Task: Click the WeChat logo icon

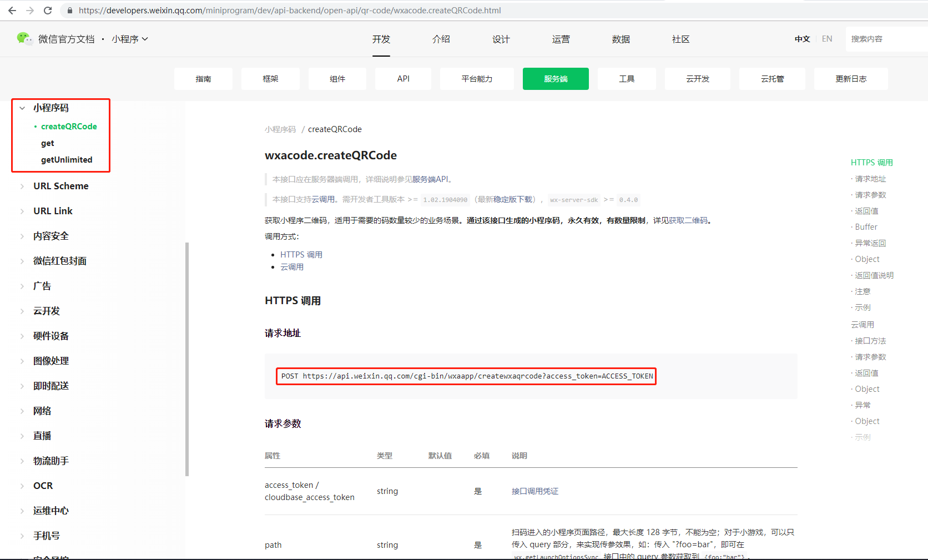Action: 24,38
